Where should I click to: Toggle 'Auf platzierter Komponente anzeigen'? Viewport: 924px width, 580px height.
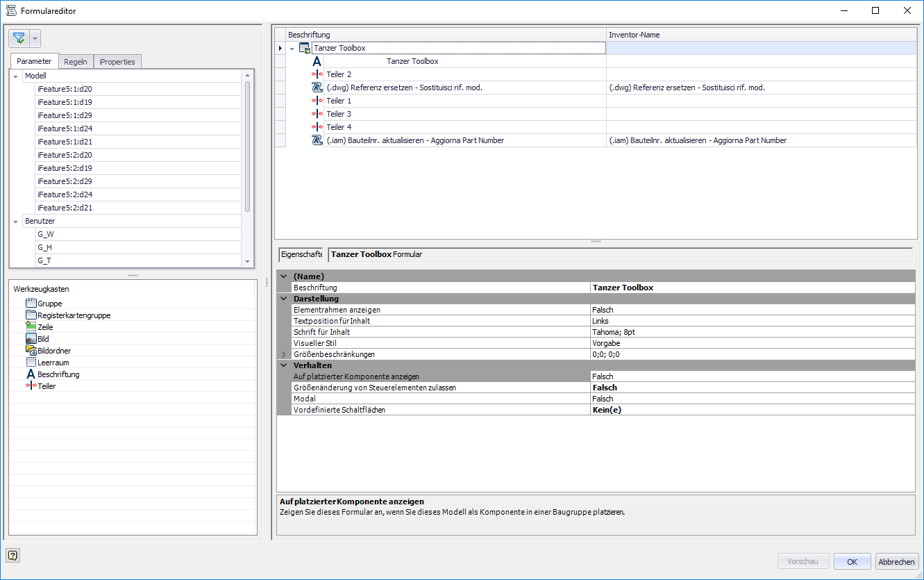click(x=660, y=376)
